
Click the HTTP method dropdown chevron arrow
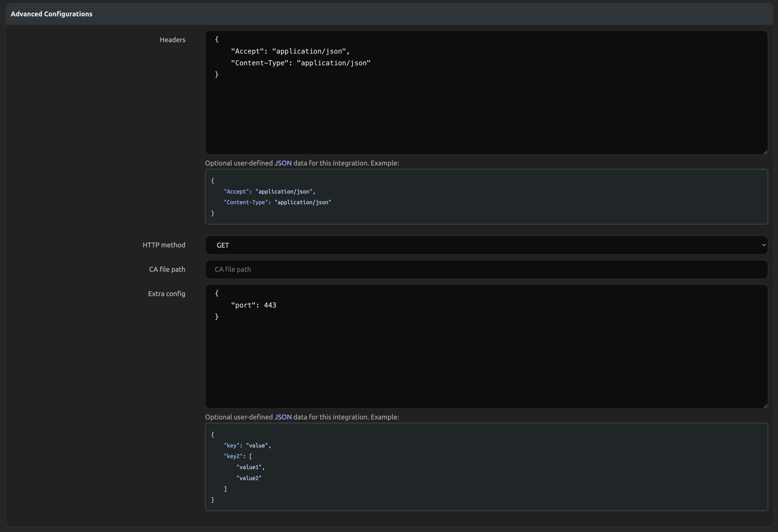point(764,245)
